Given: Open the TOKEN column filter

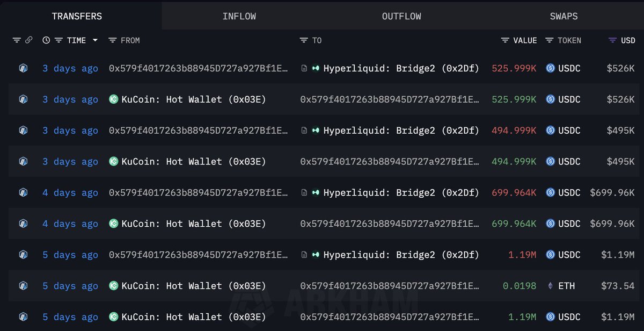Looking at the screenshot, I should click(x=549, y=40).
